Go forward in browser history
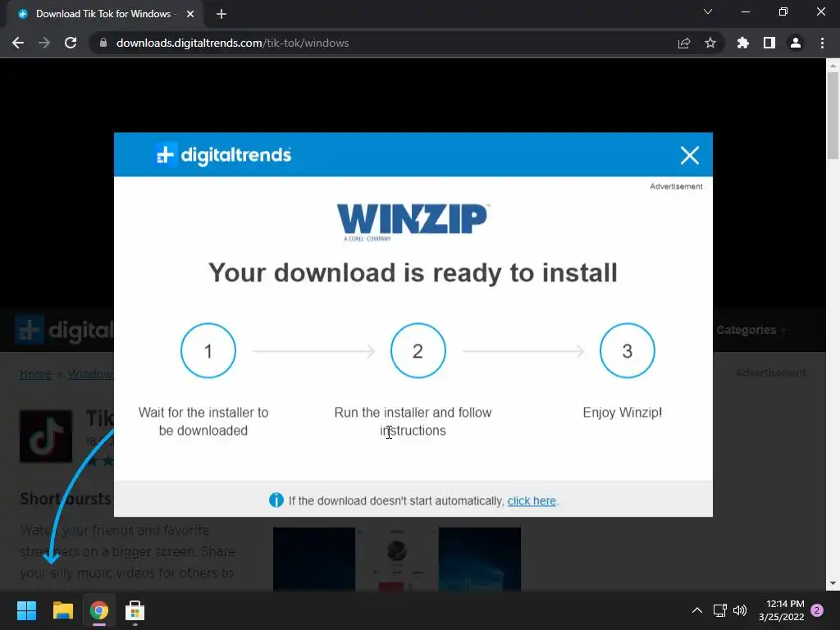The width and height of the screenshot is (840, 630). [x=44, y=43]
